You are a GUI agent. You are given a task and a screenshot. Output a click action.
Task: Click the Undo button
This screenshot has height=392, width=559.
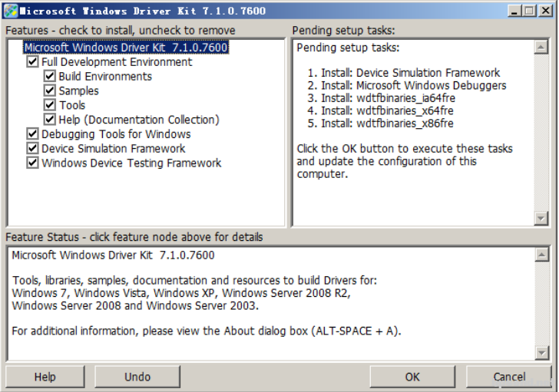click(137, 377)
